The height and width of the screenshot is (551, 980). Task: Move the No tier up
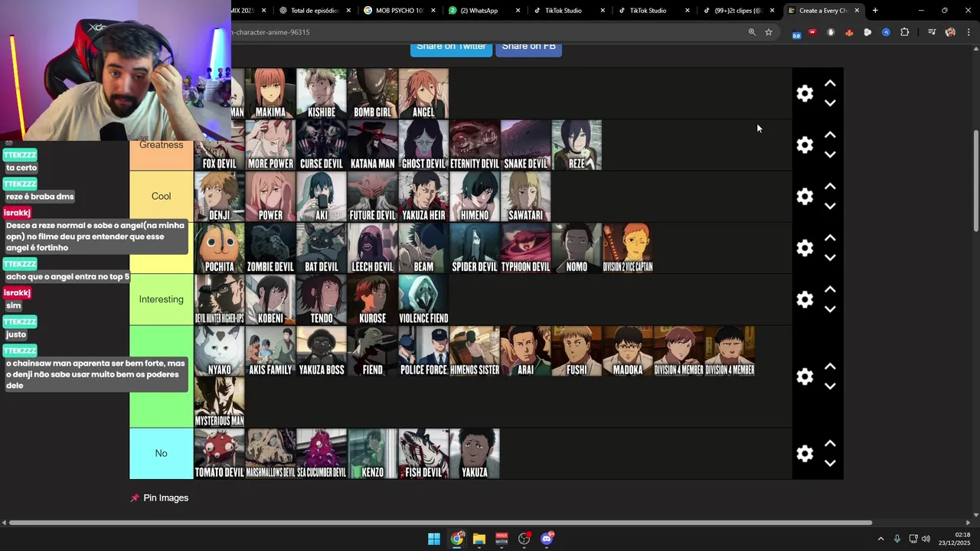pyautogui.click(x=830, y=444)
